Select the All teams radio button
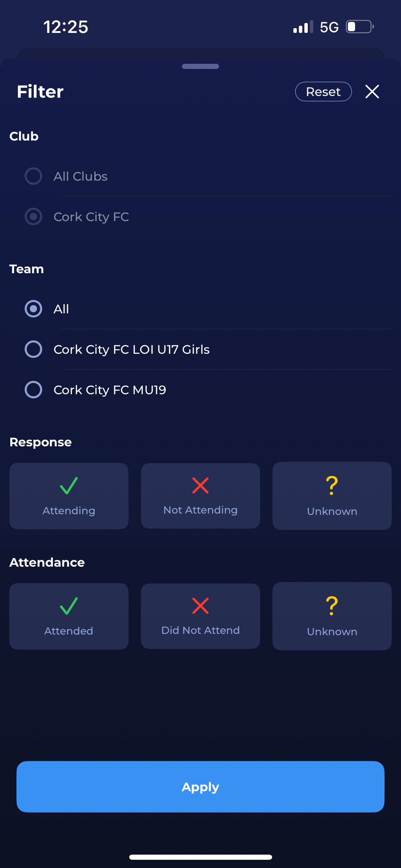The height and width of the screenshot is (868, 401). coord(34,309)
